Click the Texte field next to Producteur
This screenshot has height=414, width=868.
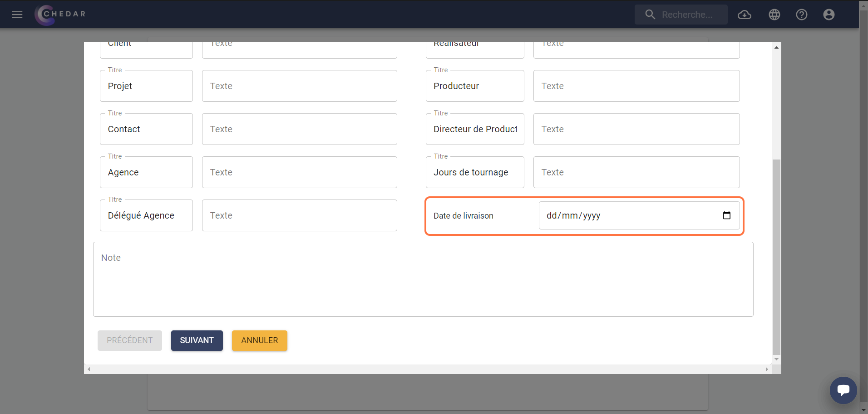[x=636, y=86]
